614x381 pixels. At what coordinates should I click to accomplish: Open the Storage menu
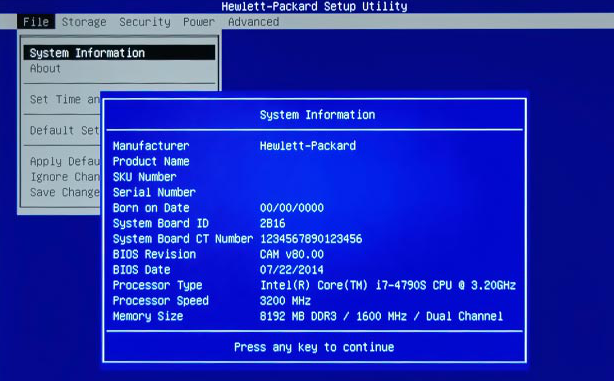pos(84,22)
